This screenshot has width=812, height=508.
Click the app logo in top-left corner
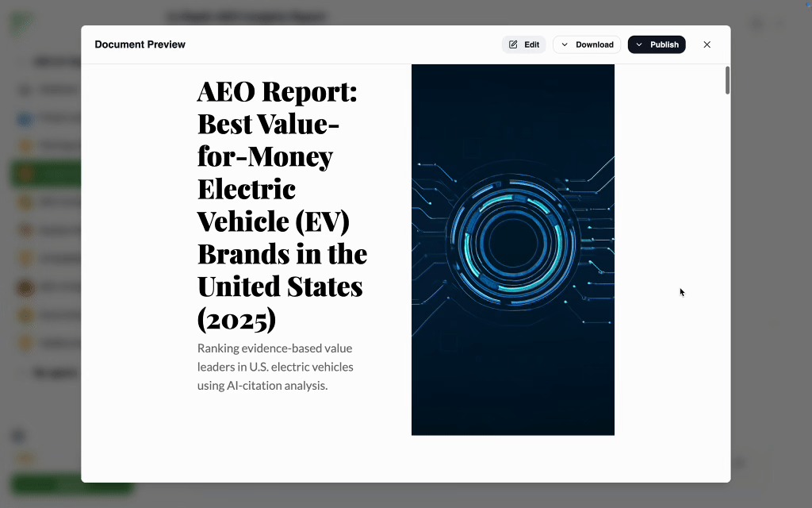21,22
